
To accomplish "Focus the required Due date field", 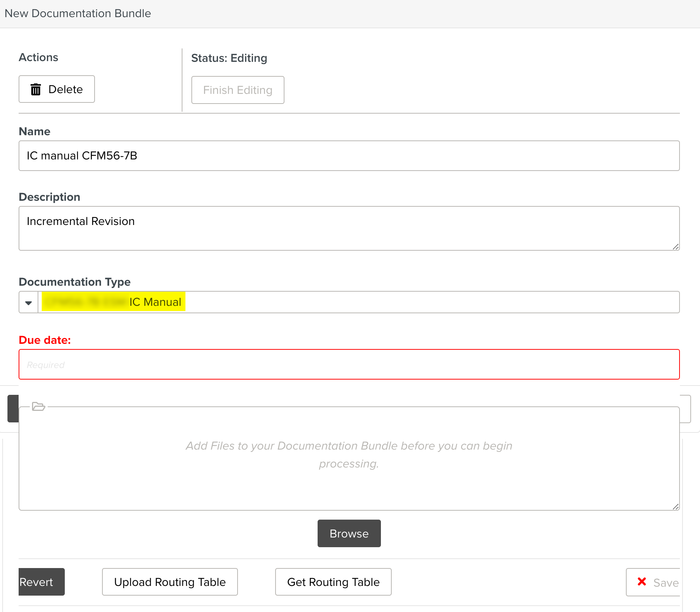I will point(349,364).
